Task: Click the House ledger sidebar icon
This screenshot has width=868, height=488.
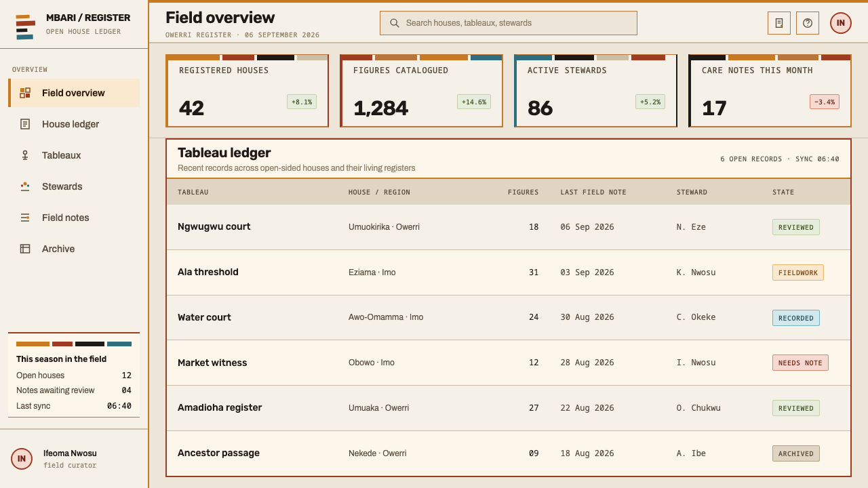Action: 25,124
